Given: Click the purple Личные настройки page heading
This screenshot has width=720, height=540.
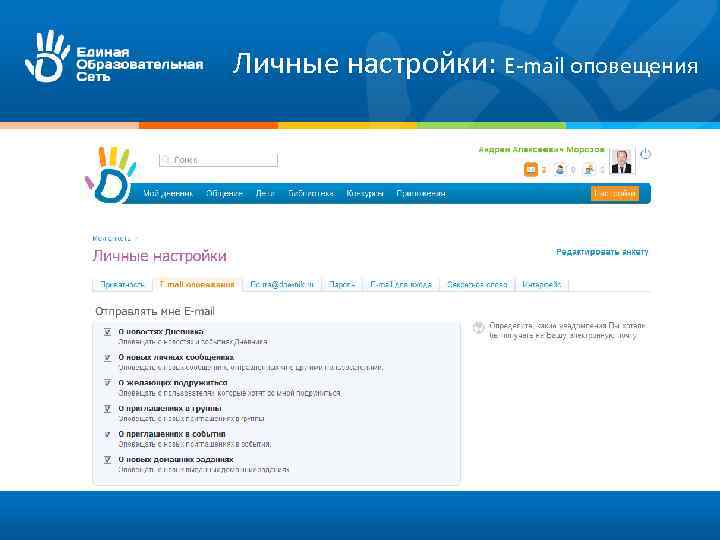Looking at the screenshot, I should (160, 256).
